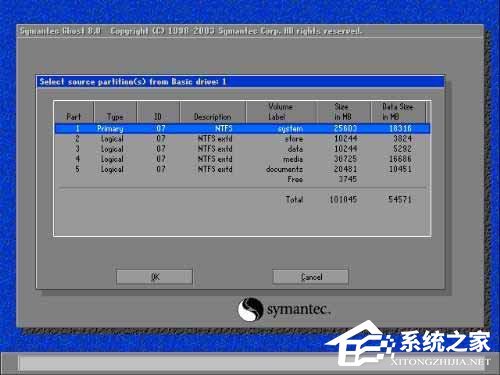Select the 'documents' volume label
500x375 pixels.
coord(284,169)
